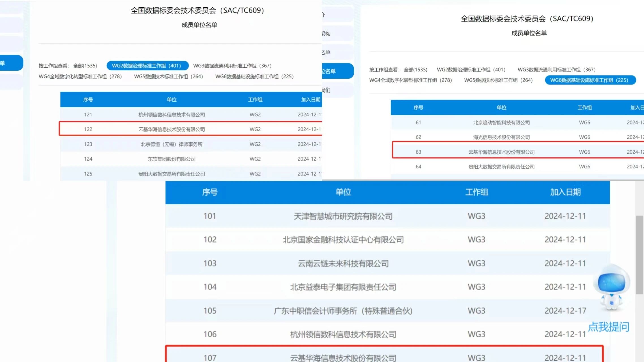Click 北京益泰电子集团有限责任公司 row
Screen dimensions: 644x362
click(387, 287)
